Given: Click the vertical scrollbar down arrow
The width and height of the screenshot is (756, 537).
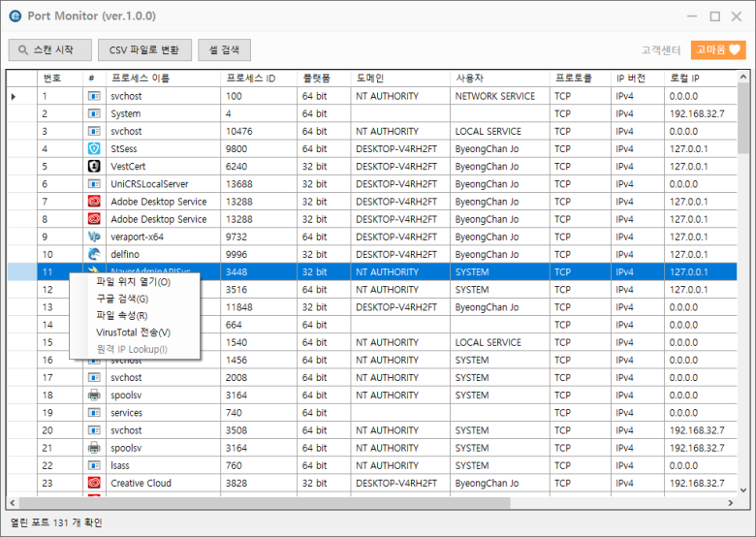Looking at the screenshot, I should [x=744, y=490].
